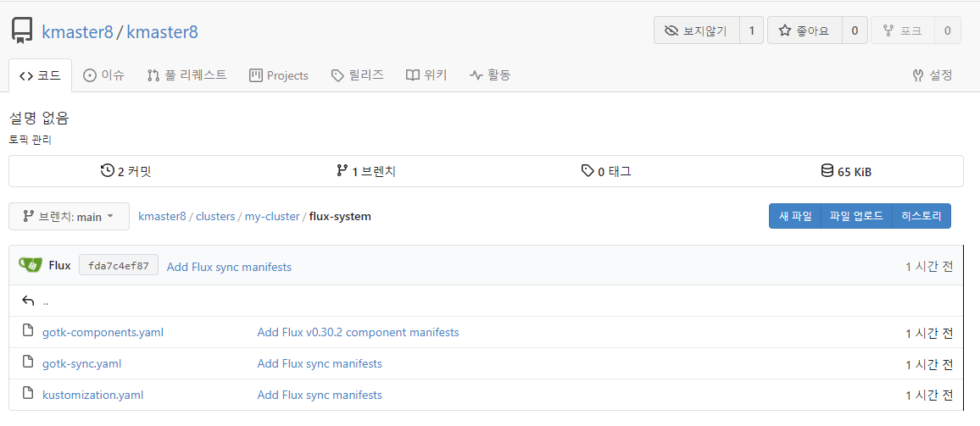This screenshot has height=426, width=980.
Task: Click file icon of gotk-sync.yaml
Action: pyautogui.click(x=27, y=362)
